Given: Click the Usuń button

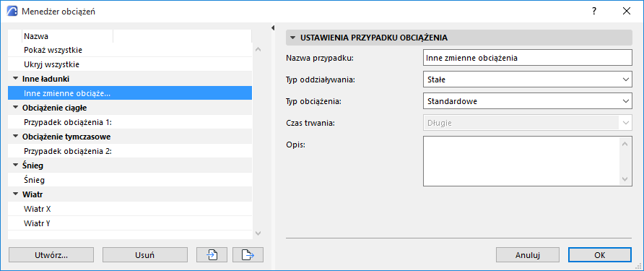Looking at the screenshot, I should (x=145, y=255).
